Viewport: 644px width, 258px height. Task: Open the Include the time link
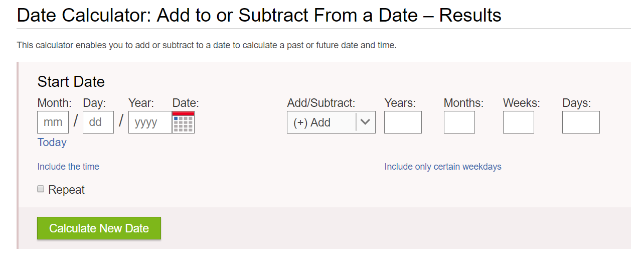pos(68,167)
